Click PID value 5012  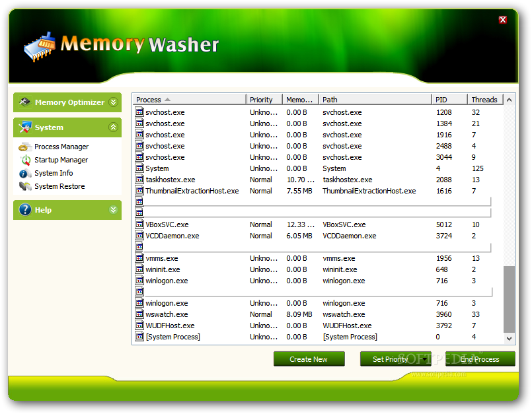point(444,224)
